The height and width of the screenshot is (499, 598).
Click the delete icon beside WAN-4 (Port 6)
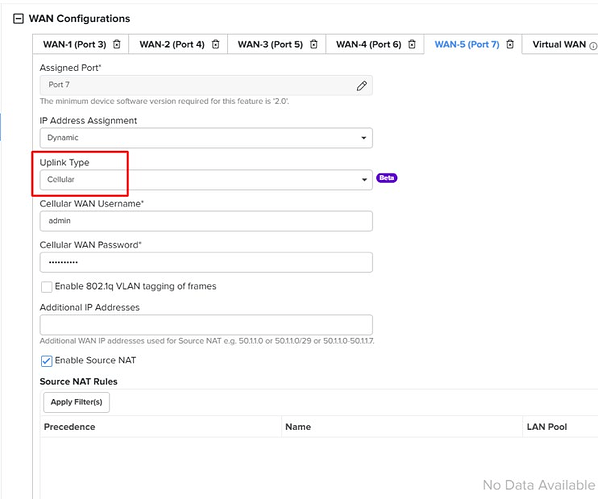[412, 44]
